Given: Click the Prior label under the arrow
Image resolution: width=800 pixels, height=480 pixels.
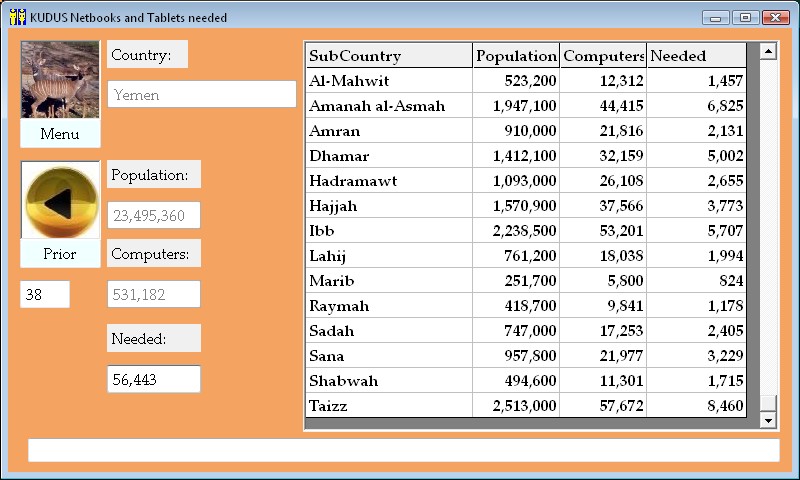Looking at the screenshot, I should [60, 254].
